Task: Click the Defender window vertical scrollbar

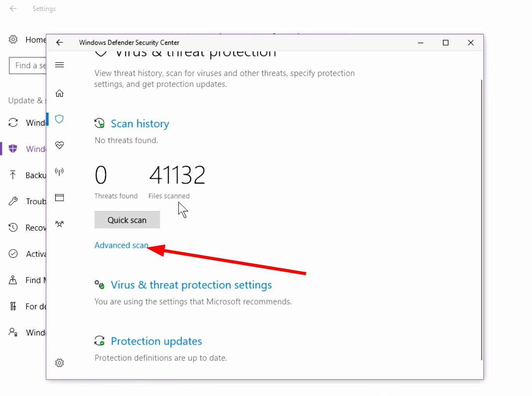Action: (x=481, y=220)
